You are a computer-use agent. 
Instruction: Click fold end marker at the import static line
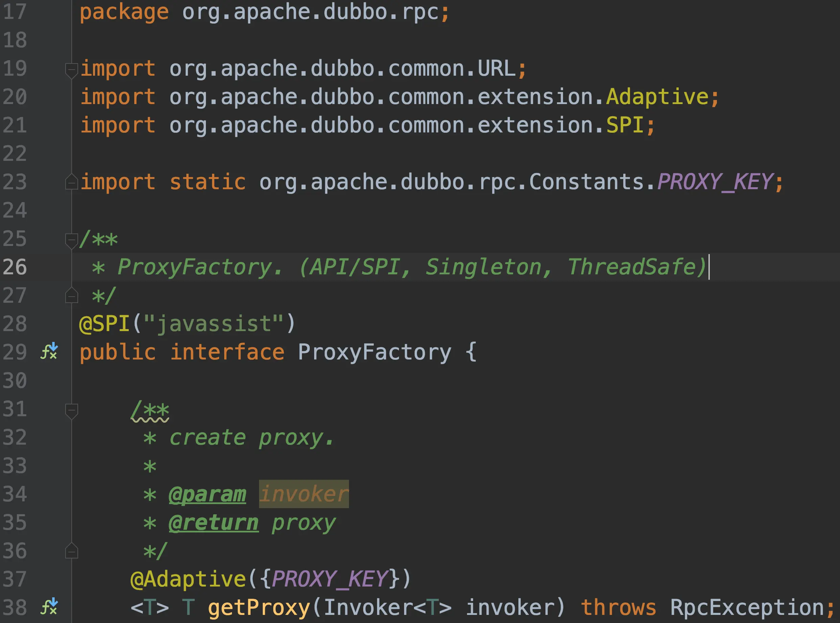pos(71,182)
